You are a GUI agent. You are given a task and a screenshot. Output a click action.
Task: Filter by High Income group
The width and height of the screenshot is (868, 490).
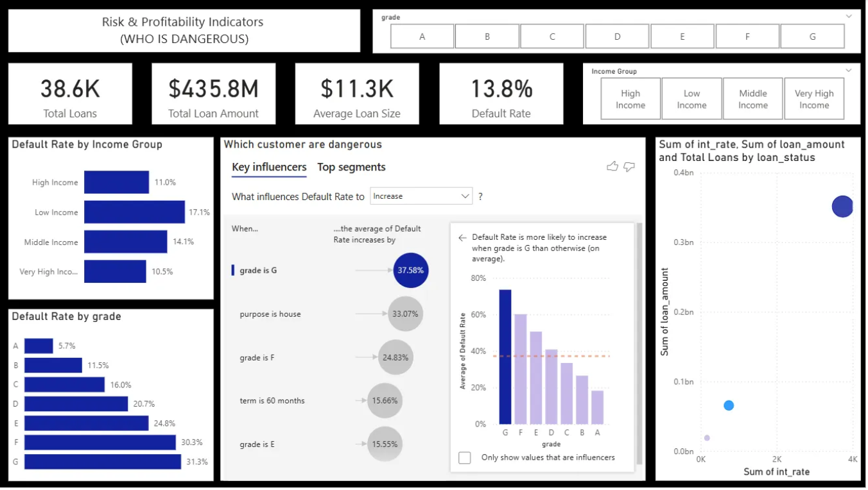[630, 99]
